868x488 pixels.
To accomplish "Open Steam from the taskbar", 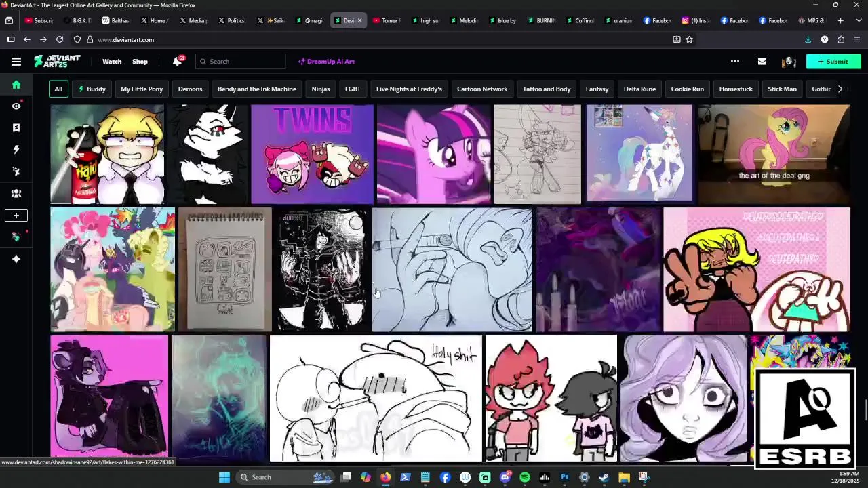I will [604, 477].
